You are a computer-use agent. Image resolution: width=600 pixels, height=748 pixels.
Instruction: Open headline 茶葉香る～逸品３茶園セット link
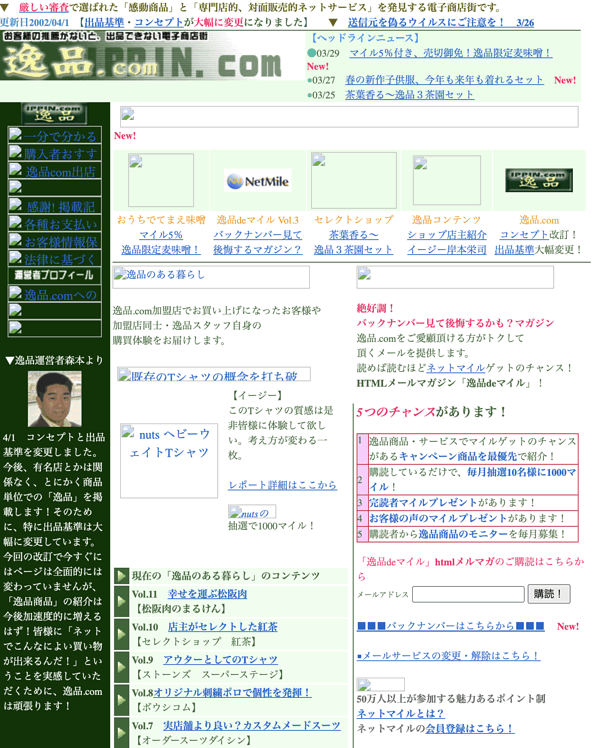click(410, 94)
